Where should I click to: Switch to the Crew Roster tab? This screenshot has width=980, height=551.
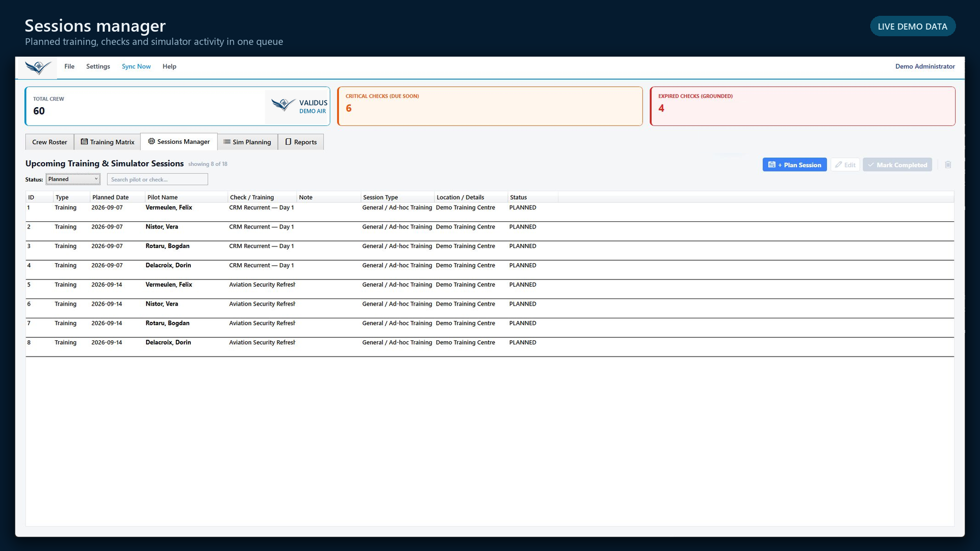(50, 142)
